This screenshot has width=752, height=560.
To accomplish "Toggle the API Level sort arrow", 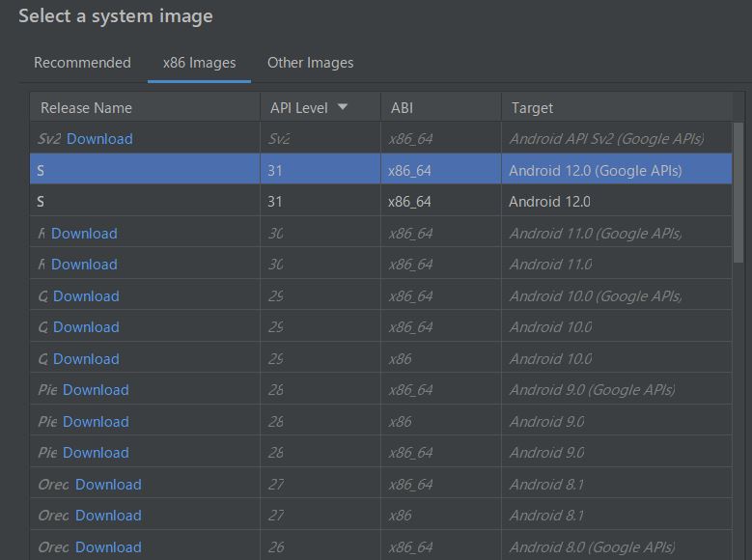I will point(343,107).
